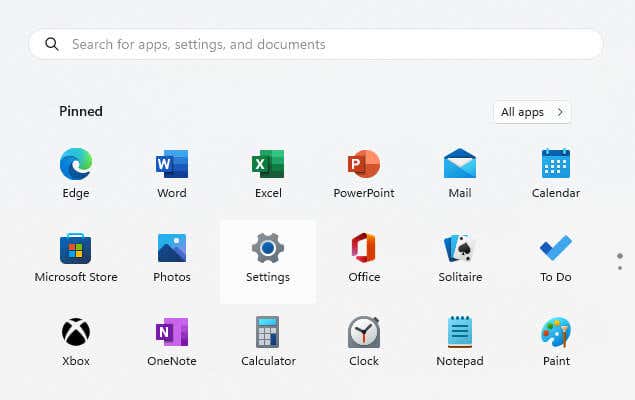Open the Xbox app

(76, 332)
